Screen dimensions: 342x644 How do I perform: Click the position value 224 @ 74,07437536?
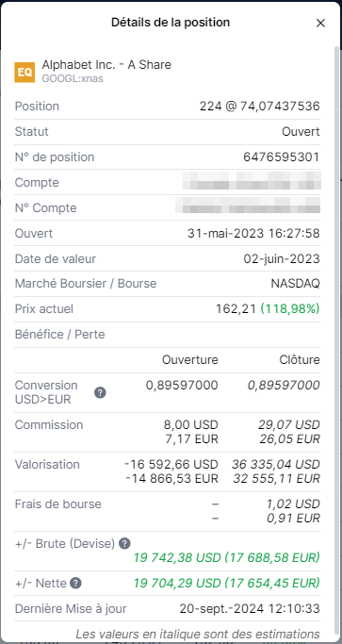coord(259,107)
